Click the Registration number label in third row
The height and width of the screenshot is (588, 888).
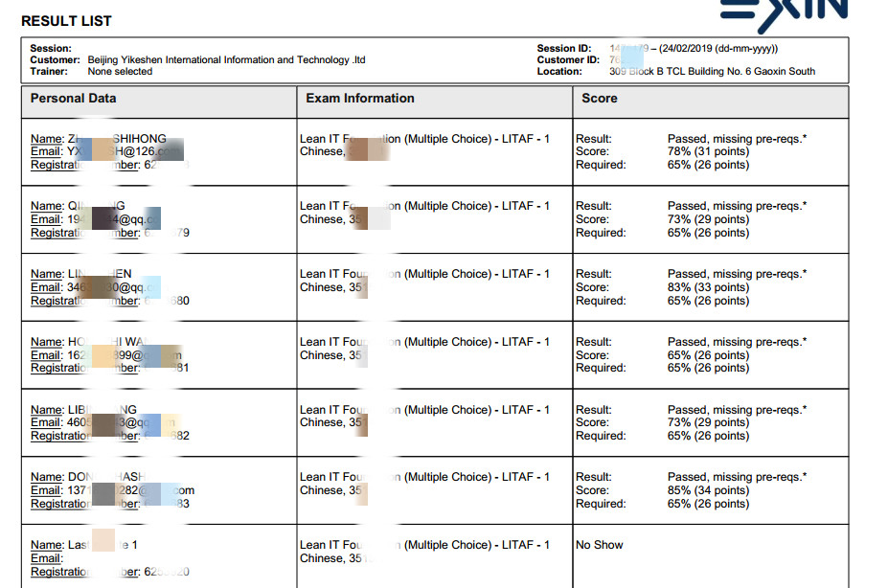coord(59,301)
